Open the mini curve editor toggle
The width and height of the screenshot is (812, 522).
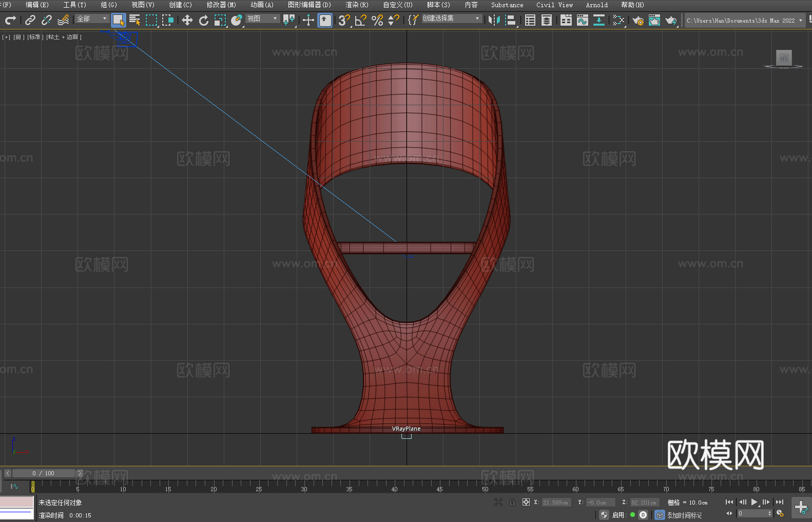point(14,486)
